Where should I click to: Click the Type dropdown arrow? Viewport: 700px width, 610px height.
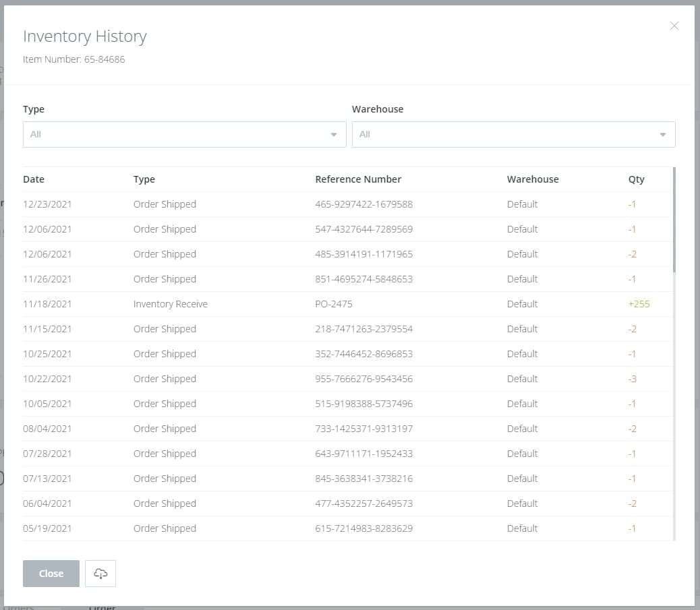pos(334,135)
